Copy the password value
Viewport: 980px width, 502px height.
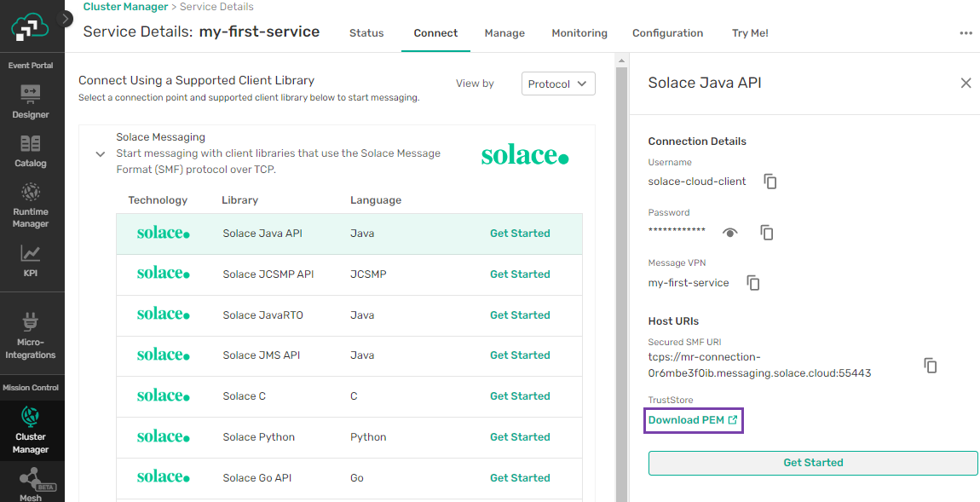pos(767,233)
